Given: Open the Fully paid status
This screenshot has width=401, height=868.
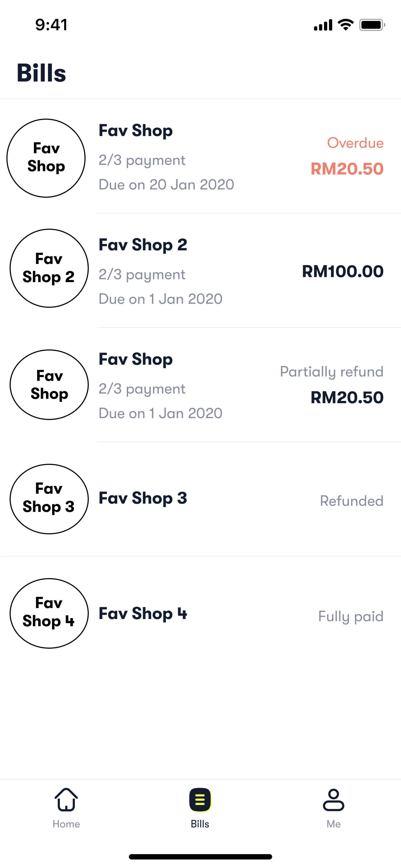Looking at the screenshot, I should pyautogui.click(x=351, y=616).
